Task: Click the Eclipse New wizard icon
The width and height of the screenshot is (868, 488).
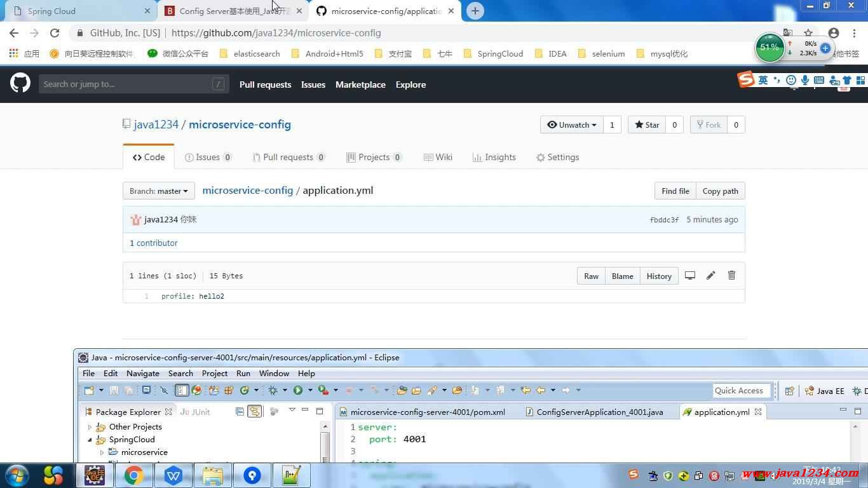Action: point(88,390)
